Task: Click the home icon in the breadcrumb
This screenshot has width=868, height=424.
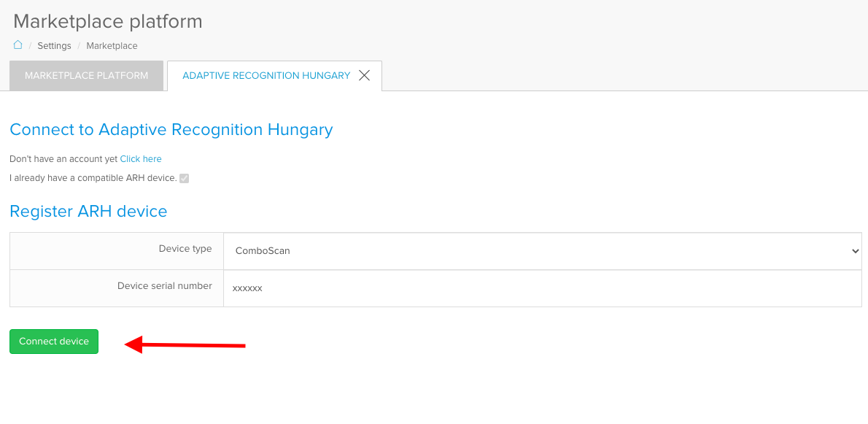Action: click(18, 45)
